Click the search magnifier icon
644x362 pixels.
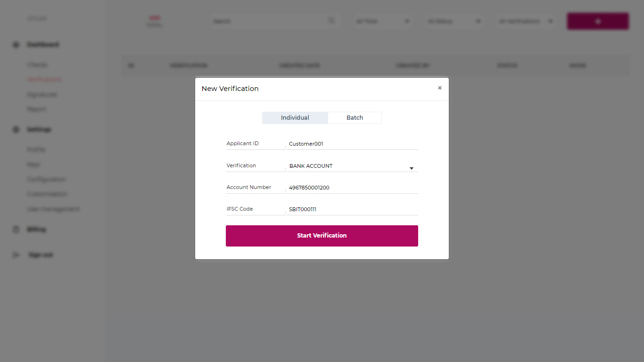[331, 21]
